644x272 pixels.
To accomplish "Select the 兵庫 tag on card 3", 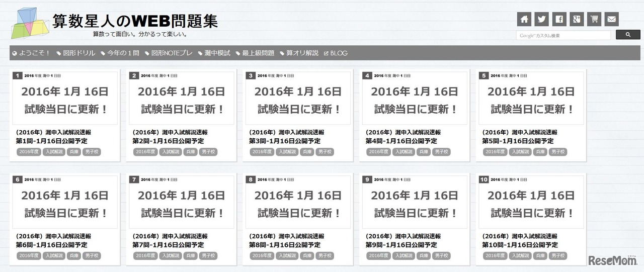I will click(x=307, y=152).
